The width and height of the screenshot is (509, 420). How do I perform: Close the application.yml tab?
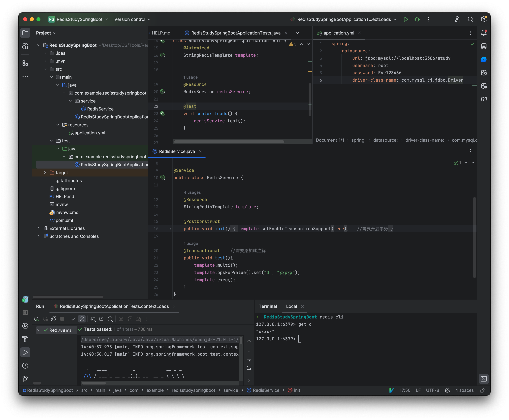pyautogui.click(x=359, y=33)
